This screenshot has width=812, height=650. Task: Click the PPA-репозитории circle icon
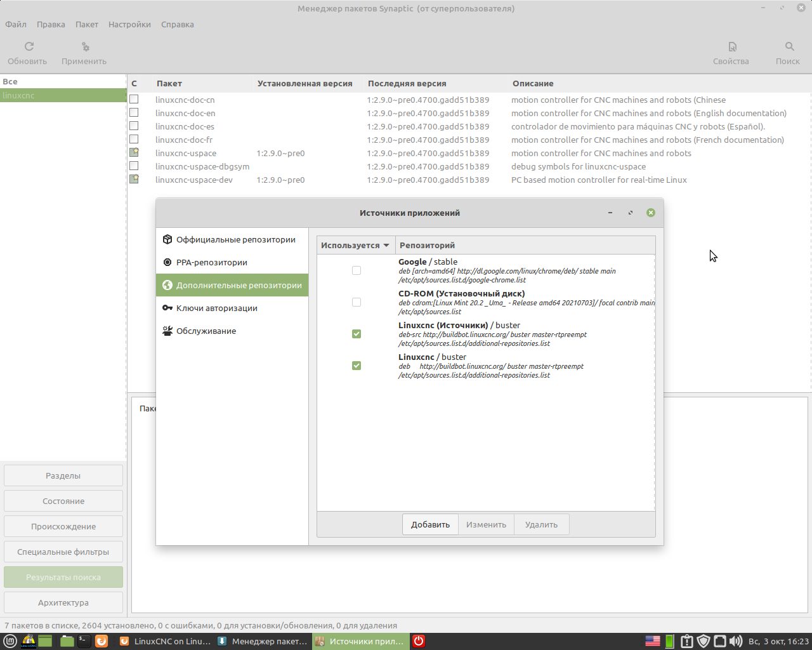pyautogui.click(x=167, y=262)
